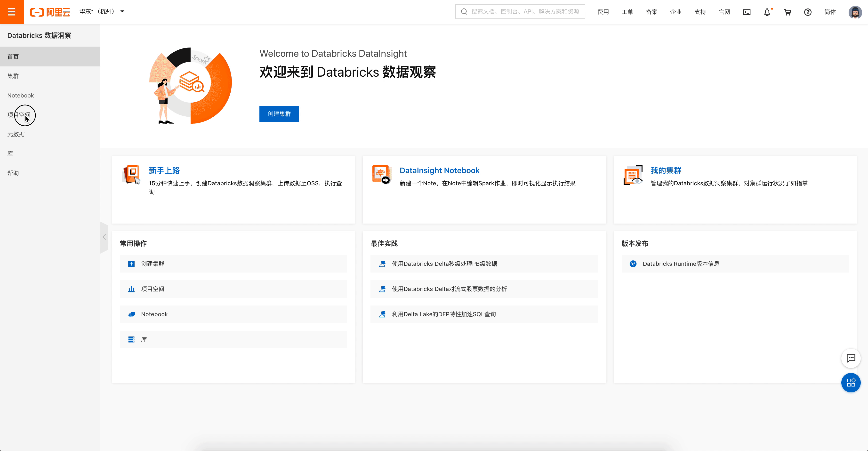Open the user avatar menu
The width and height of the screenshot is (868, 451).
pos(855,12)
